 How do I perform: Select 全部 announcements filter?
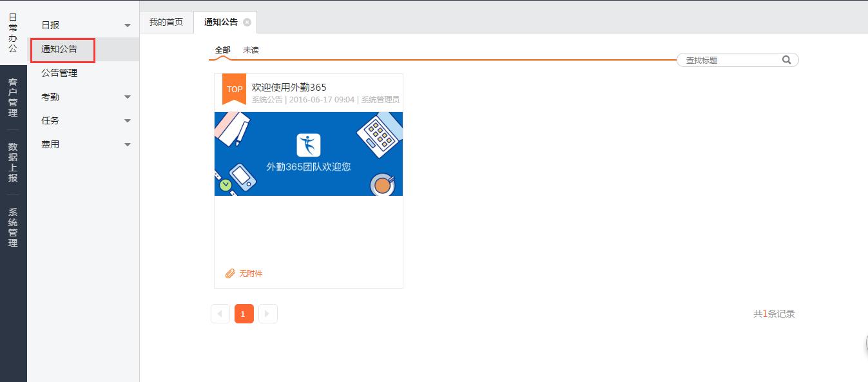tap(222, 50)
